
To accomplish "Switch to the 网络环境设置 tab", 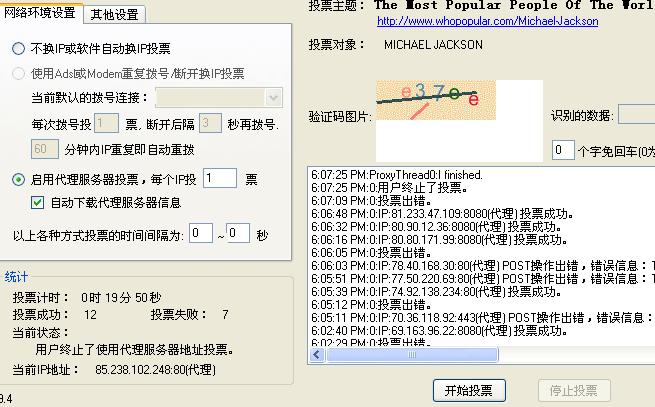I will coord(41,13).
